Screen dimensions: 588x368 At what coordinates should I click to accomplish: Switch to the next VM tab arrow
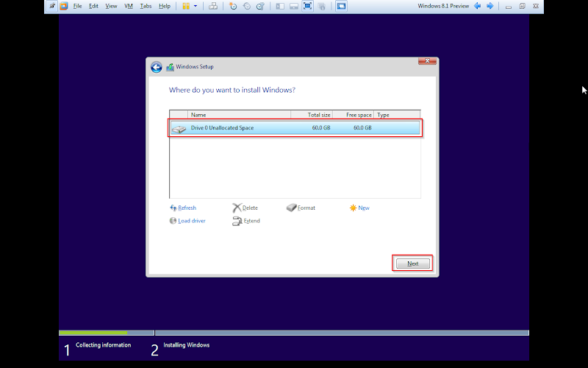[490, 6]
